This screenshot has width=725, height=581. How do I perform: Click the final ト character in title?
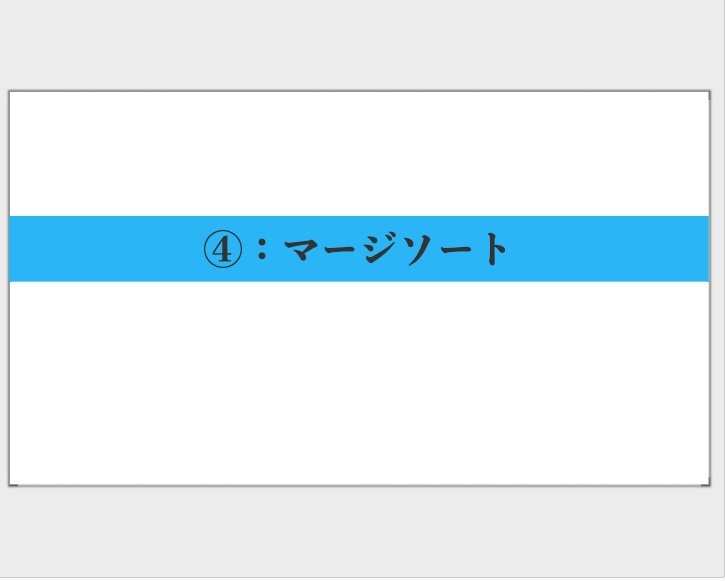(497, 249)
